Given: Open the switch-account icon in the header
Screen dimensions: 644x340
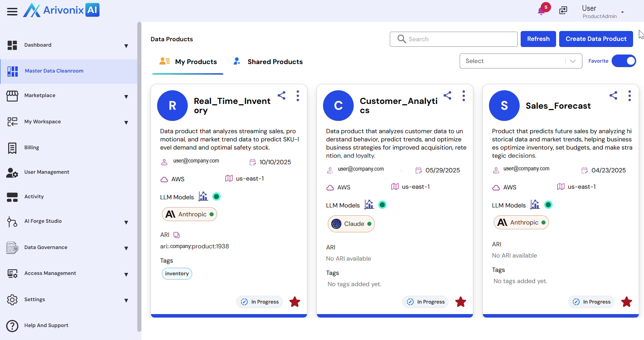Looking at the screenshot, I should point(563,11).
